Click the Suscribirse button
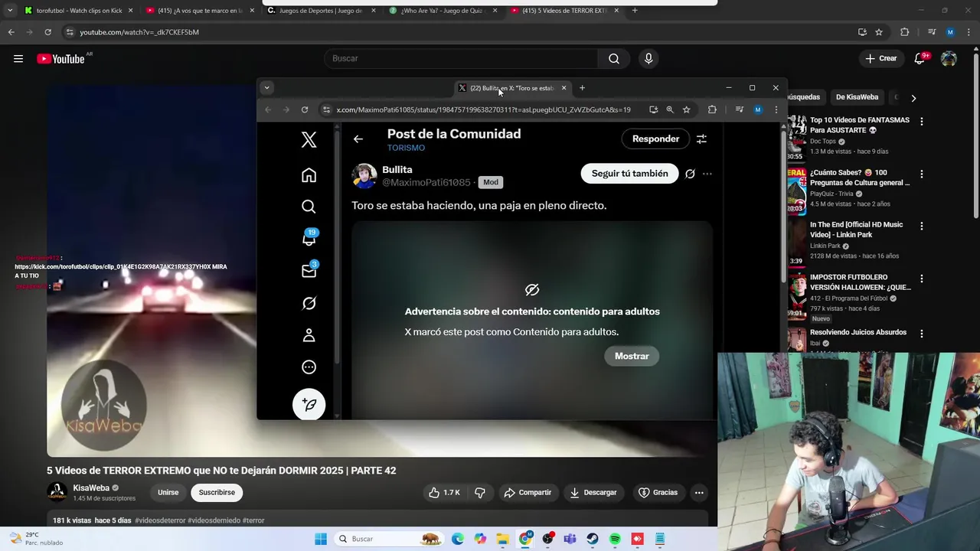Screen dimensions: 980x551 click(217, 492)
